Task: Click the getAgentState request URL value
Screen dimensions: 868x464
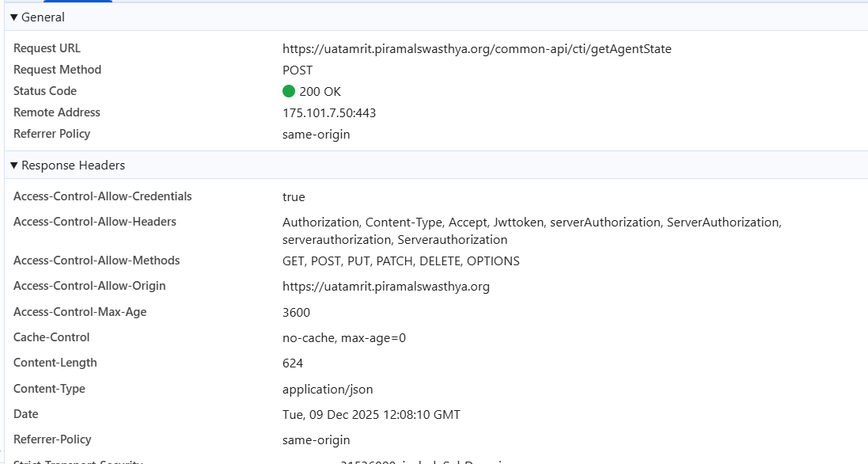Action: pyautogui.click(x=476, y=49)
